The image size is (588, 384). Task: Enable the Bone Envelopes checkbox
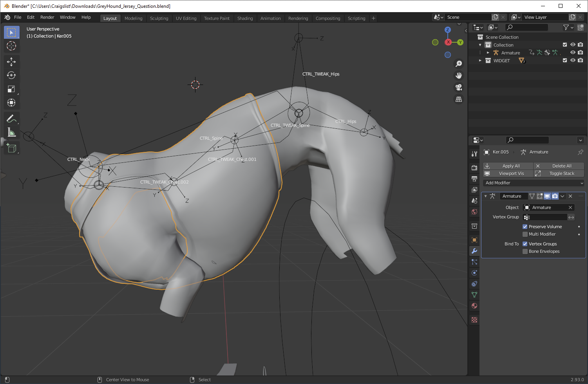click(x=525, y=251)
